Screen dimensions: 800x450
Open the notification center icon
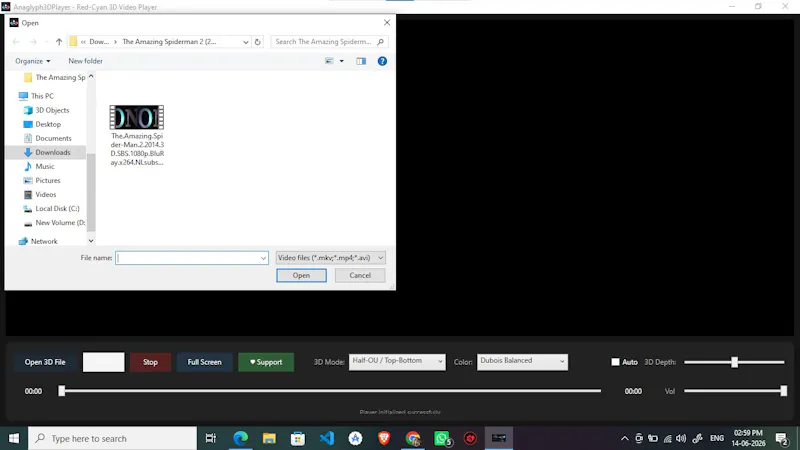[782, 438]
